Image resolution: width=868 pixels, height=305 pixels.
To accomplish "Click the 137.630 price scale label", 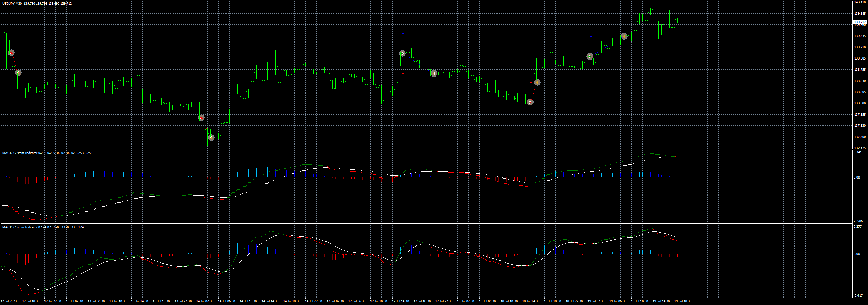I will tap(860, 126).
